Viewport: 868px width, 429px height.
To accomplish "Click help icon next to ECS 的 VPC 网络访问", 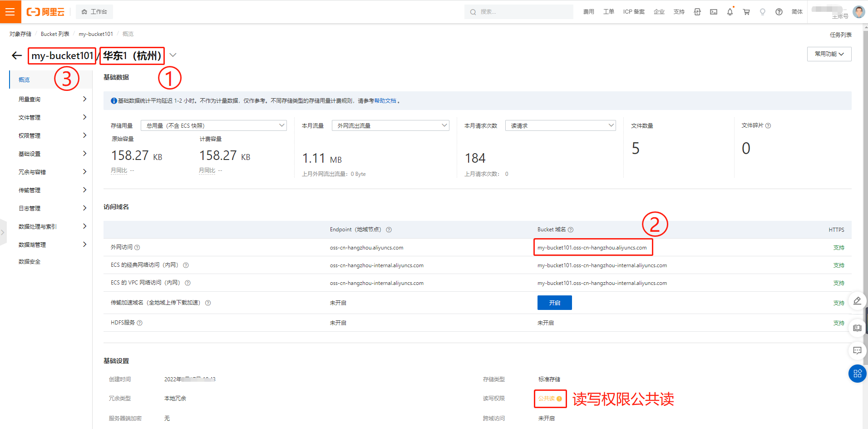I will 187,283.
